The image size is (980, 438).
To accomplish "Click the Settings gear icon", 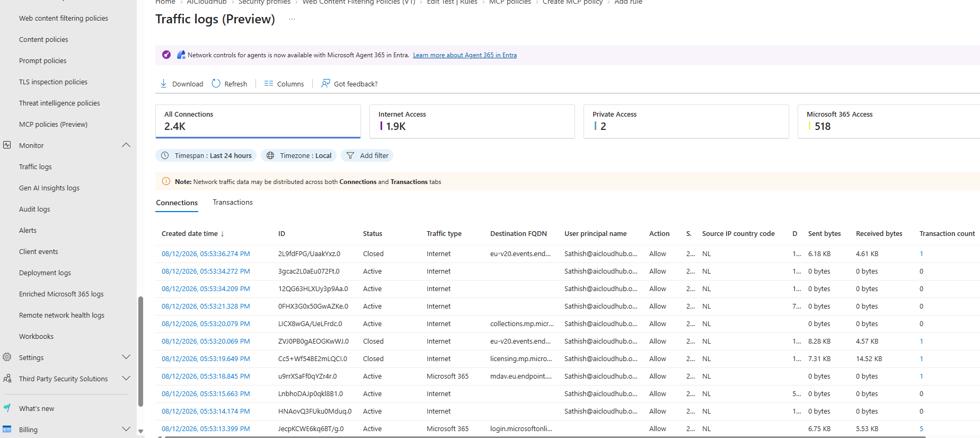I will click(7, 357).
